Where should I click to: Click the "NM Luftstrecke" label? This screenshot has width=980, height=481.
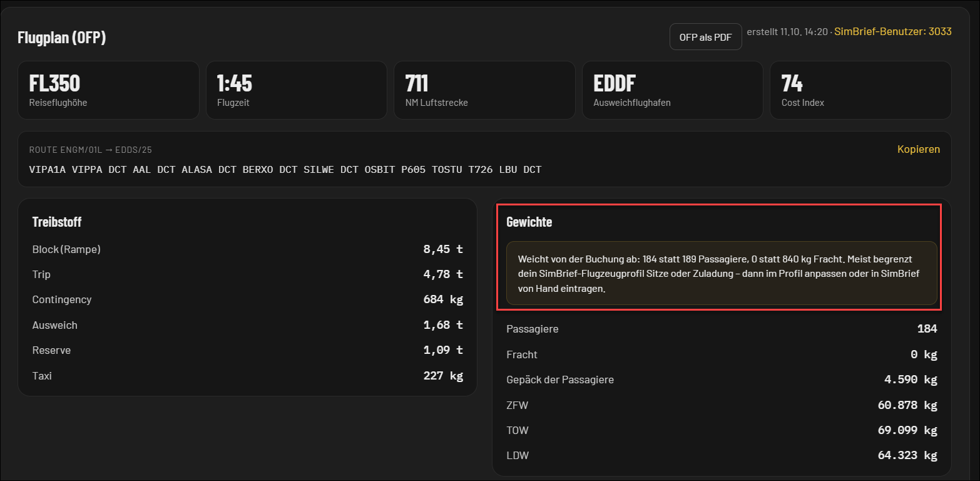(437, 103)
